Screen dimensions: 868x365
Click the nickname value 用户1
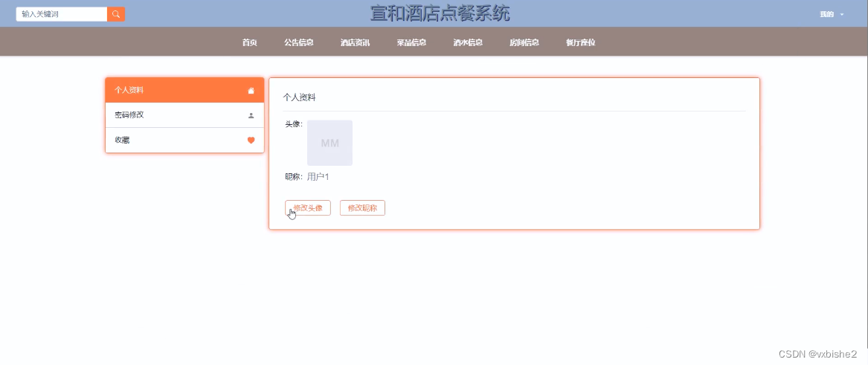point(318,177)
